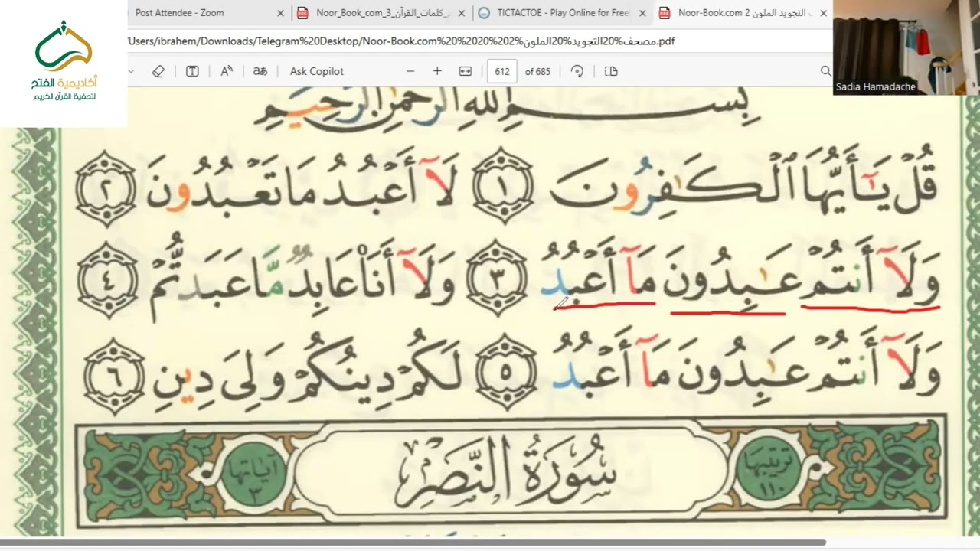Close the Noor_Book_com_3 tab
The width and height of the screenshot is (980, 551).
pos(461,13)
